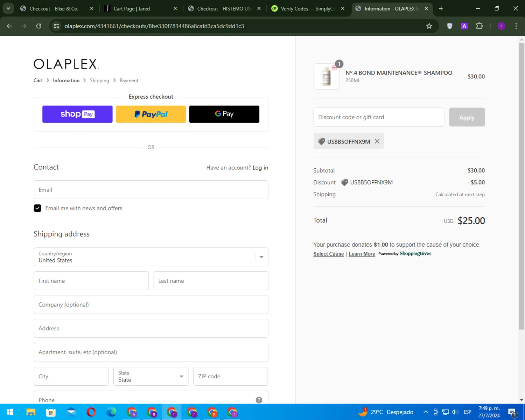This screenshot has height=420, width=525.
Task: Click the ZIP code field
Action: pyautogui.click(x=231, y=376)
